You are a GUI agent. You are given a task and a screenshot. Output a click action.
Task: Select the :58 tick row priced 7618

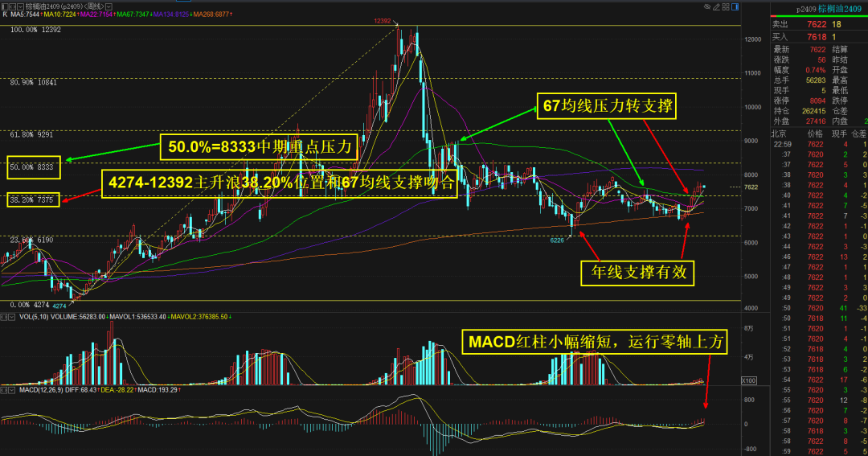[820, 431]
